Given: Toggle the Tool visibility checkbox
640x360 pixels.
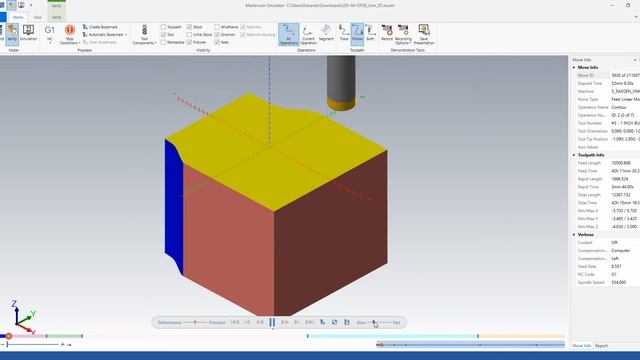Looking at the screenshot, I should [x=163, y=35].
